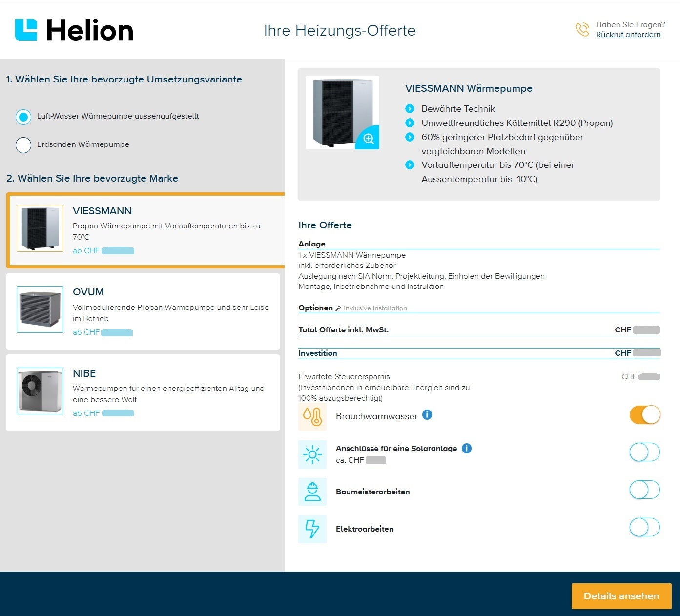Select the NIBE heat pump thumbnail
The image size is (680, 616).
(40, 391)
